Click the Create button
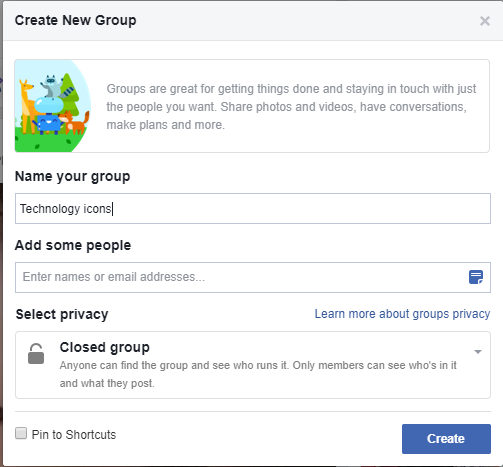The image size is (503, 467). [446, 439]
